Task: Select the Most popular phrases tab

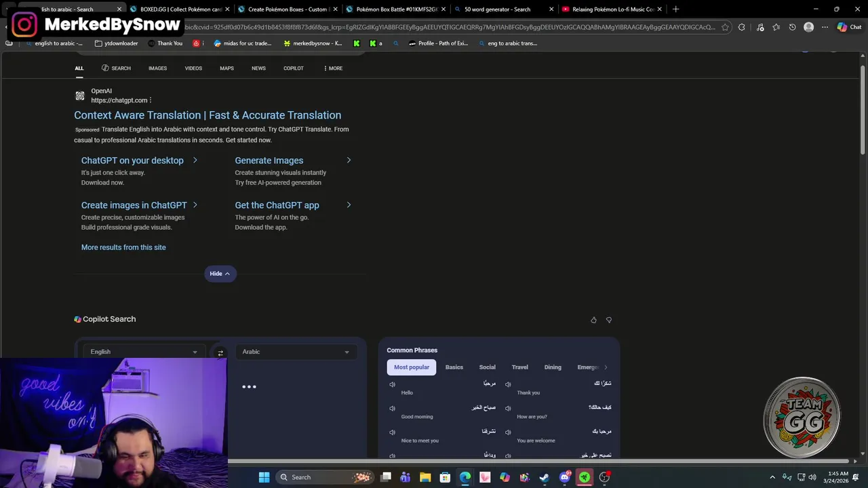Action: tap(412, 367)
